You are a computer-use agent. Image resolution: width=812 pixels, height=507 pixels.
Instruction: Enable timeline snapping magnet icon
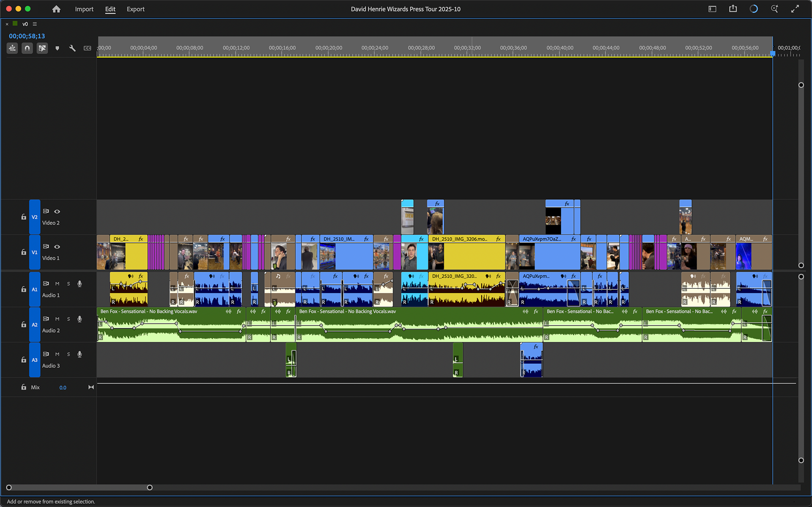[27, 48]
